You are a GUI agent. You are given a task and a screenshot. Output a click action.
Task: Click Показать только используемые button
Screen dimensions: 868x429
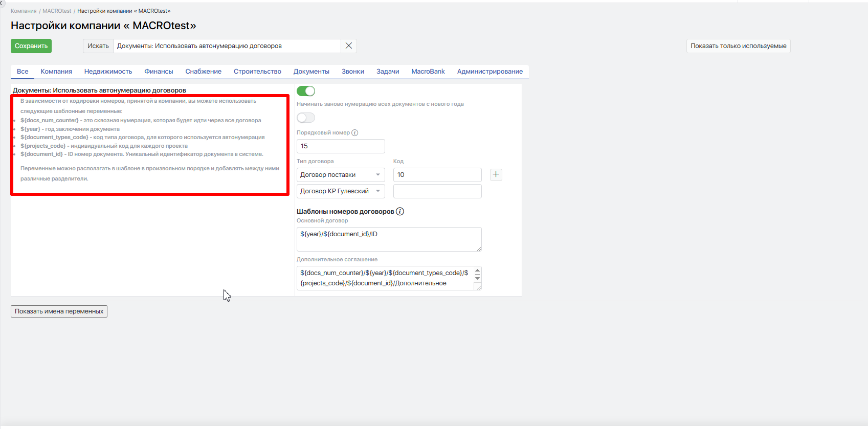(739, 46)
